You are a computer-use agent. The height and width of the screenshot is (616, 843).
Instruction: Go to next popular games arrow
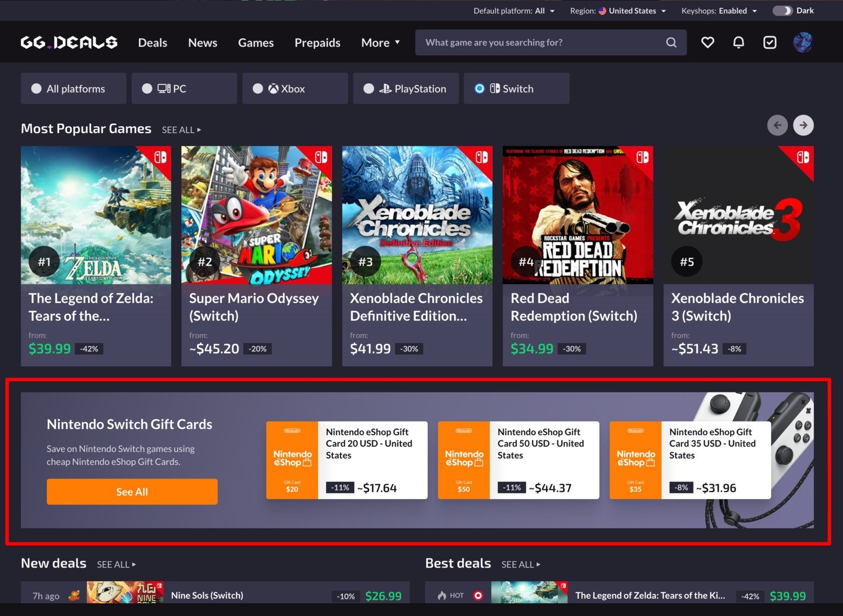click(803, 125)
